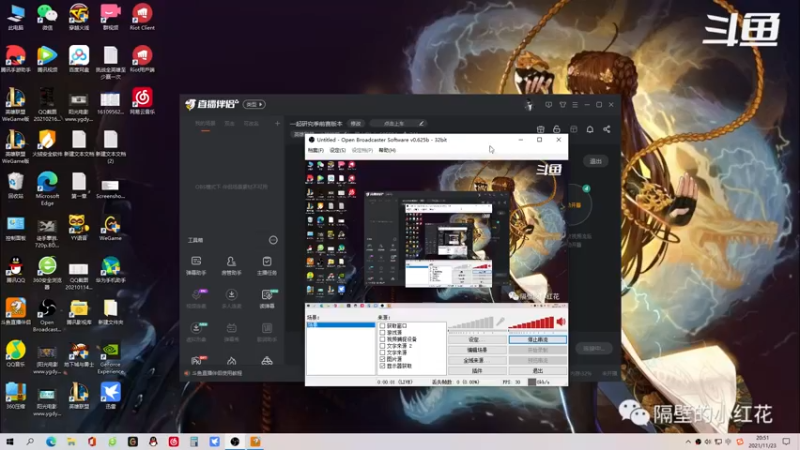Toggle the 获取窗口 source checkbox

pyautogui.click(x=382, y=326)
